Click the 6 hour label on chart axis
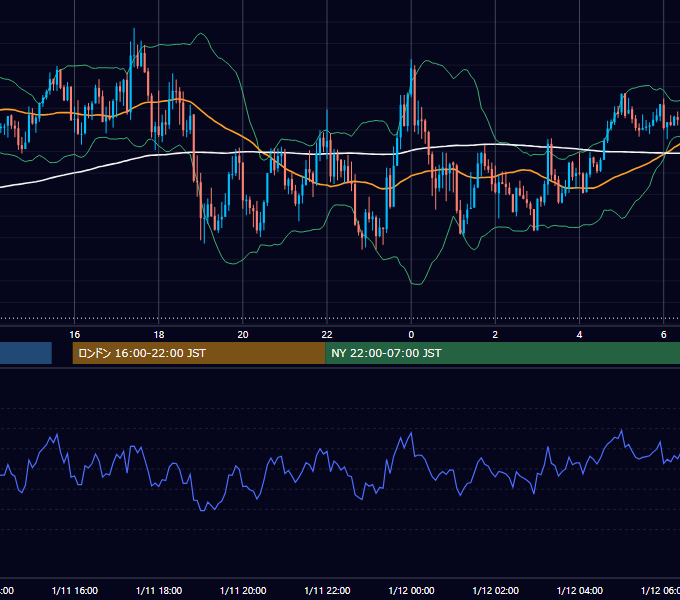This screenshot has width=680, height=600. tap(664, 335)
